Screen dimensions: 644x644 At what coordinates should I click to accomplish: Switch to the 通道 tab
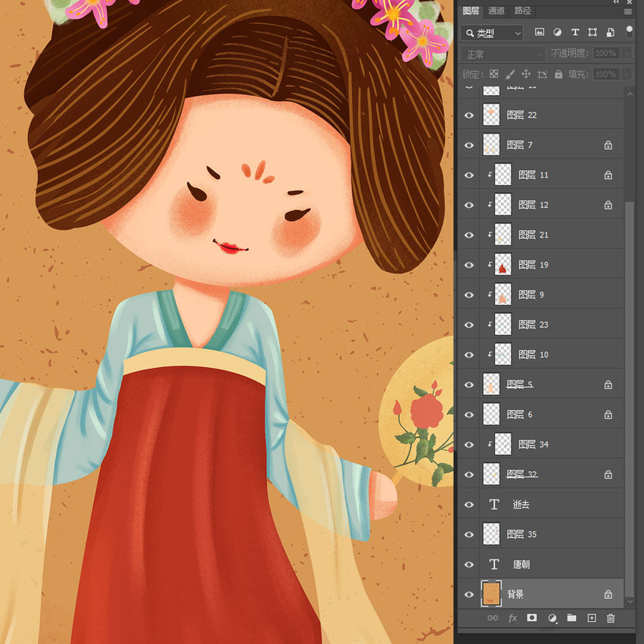(x=496, y=11)
